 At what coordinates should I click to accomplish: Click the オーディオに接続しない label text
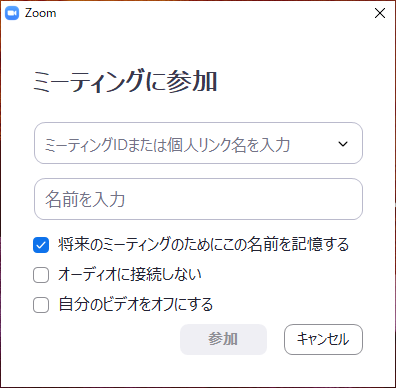130,274
